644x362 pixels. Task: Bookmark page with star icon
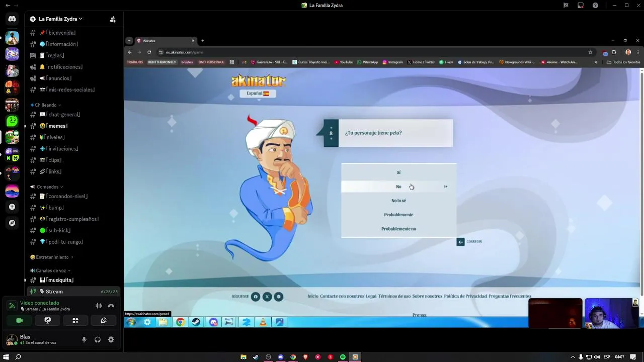590,52
